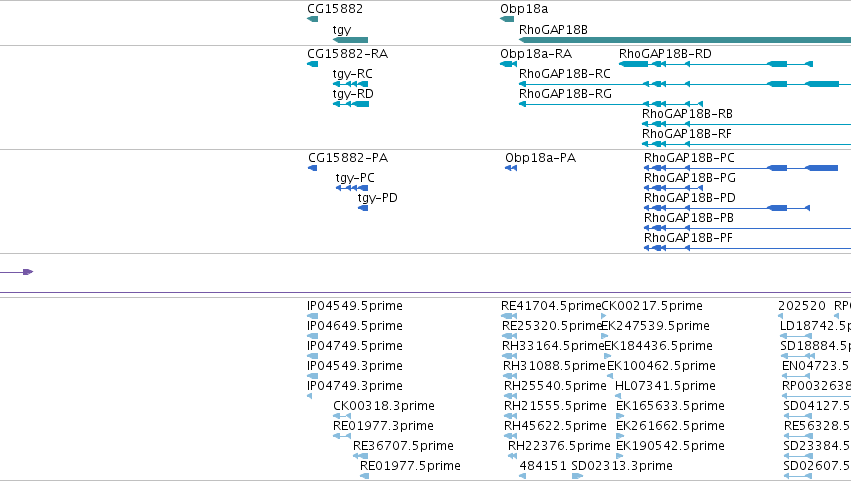Viewport: 851px width, 481px height.
Task: Select the RhoGAP18B-PG protein label
Action: (690, 178)
